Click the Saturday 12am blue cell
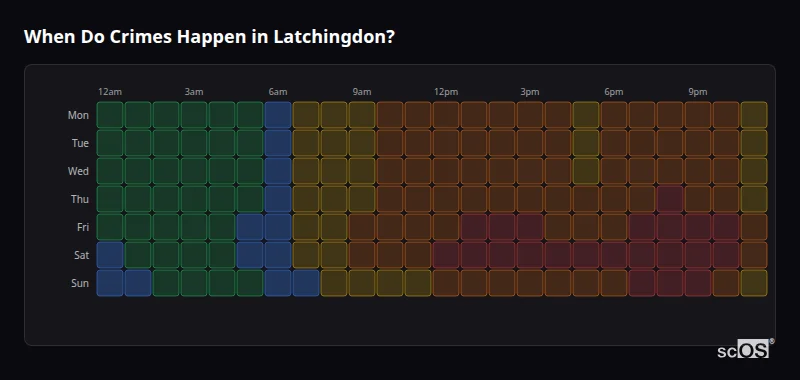Image resolution: width=800 pixels, height=380 pixels. tap(110, 255)
